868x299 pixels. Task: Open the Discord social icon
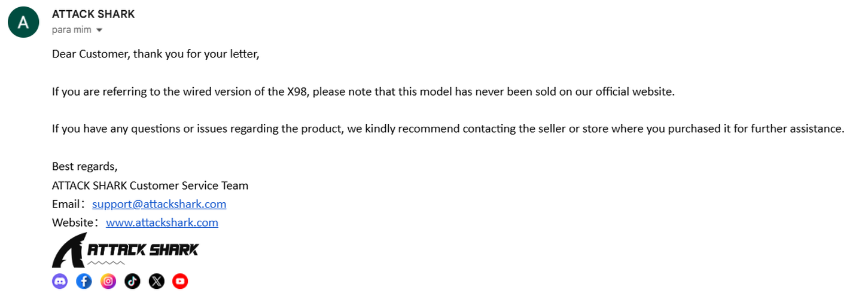pyautogui.click(x=60, y=281)
